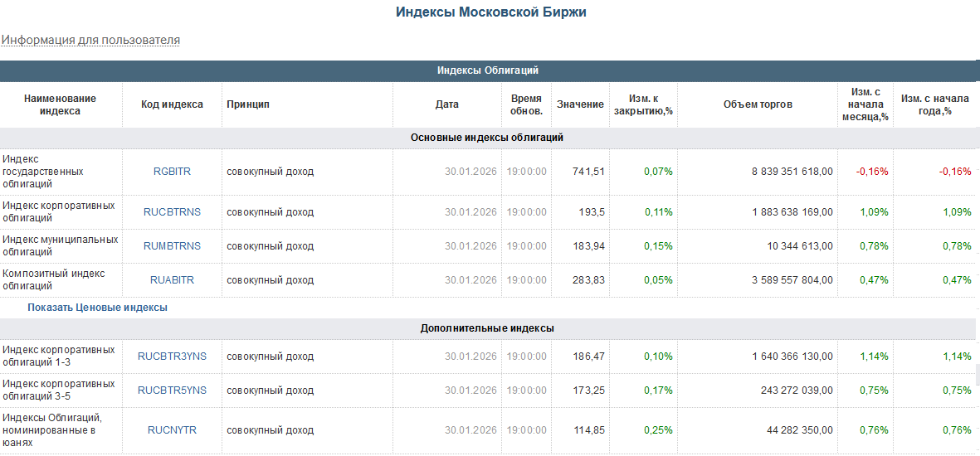This screenshot has width=980, height=456.
Task: Click the Основные индексы облигаций subheader
Action: [487, 138]
